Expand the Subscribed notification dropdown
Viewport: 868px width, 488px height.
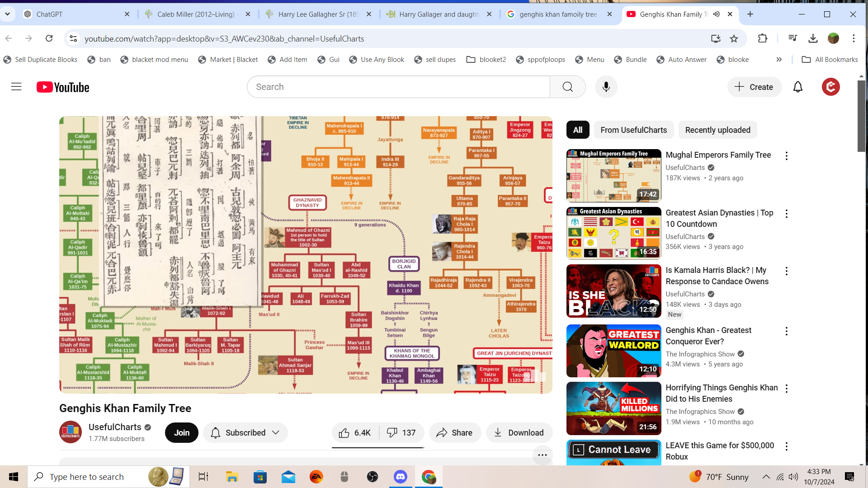point(276,433)
